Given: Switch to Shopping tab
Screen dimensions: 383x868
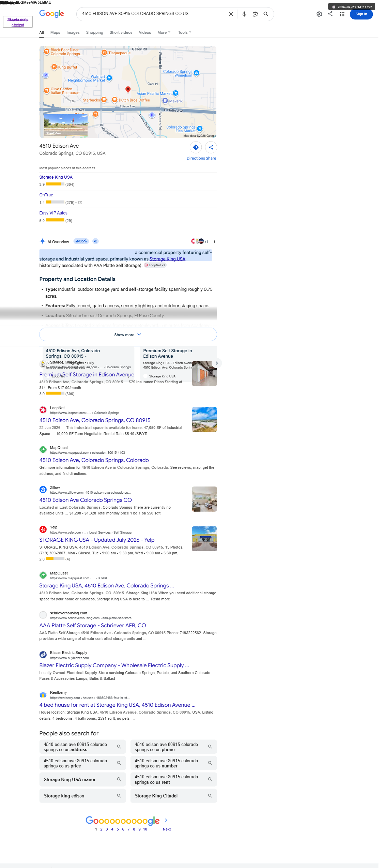Looking at the screenshot, I should point(94,32).
